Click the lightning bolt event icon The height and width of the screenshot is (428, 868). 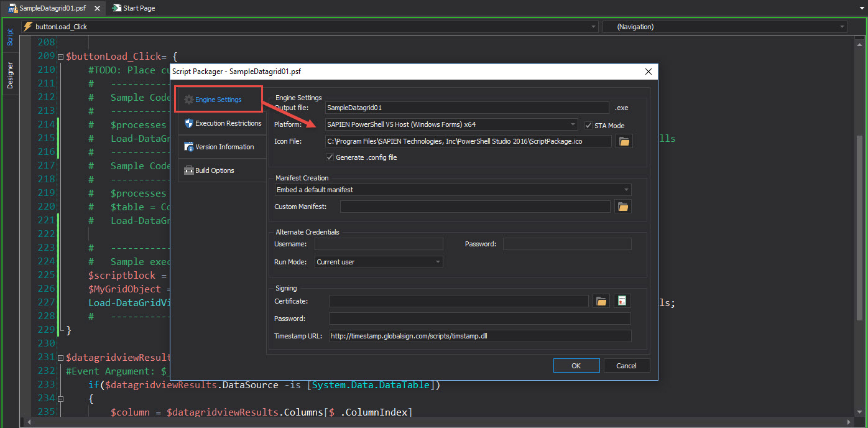coord(28,27)
